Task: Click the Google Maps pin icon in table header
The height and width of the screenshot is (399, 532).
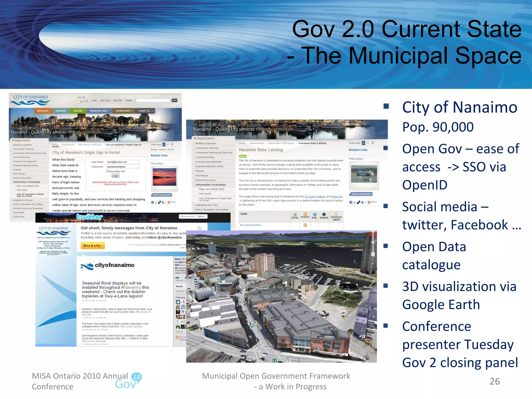Action: pos(336,214)
